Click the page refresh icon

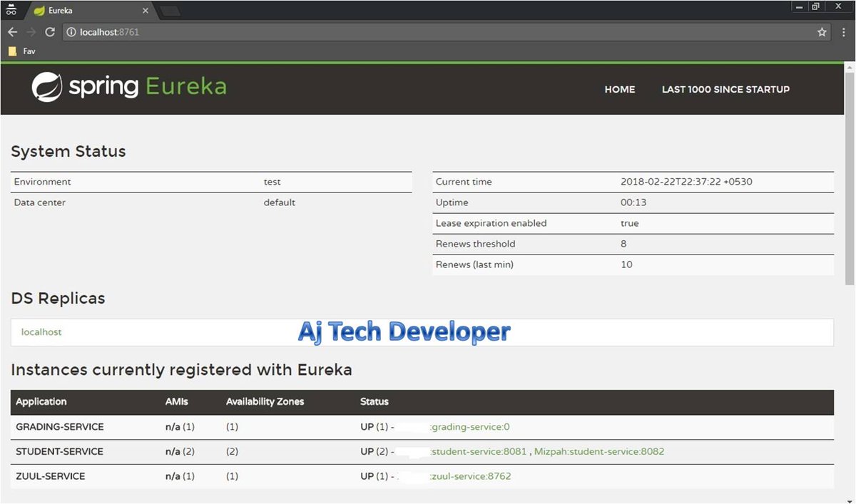[x=49, y=31]
